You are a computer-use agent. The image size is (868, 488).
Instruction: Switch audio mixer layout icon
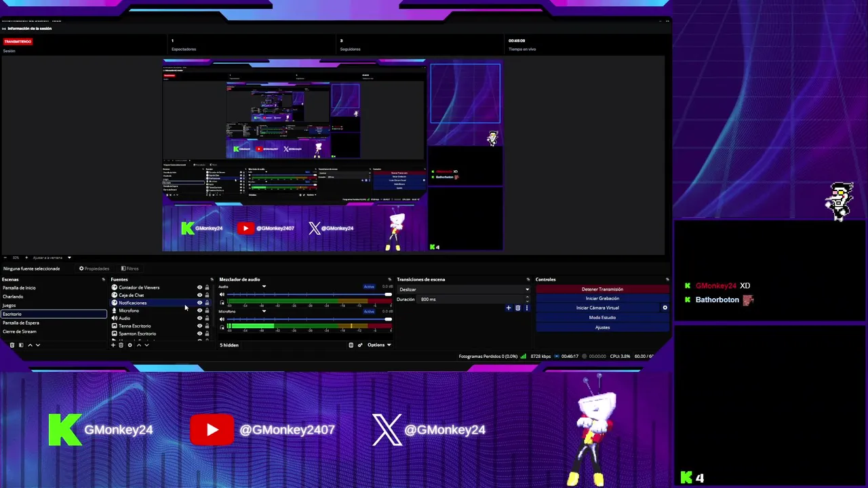click(x=351, y=345)
